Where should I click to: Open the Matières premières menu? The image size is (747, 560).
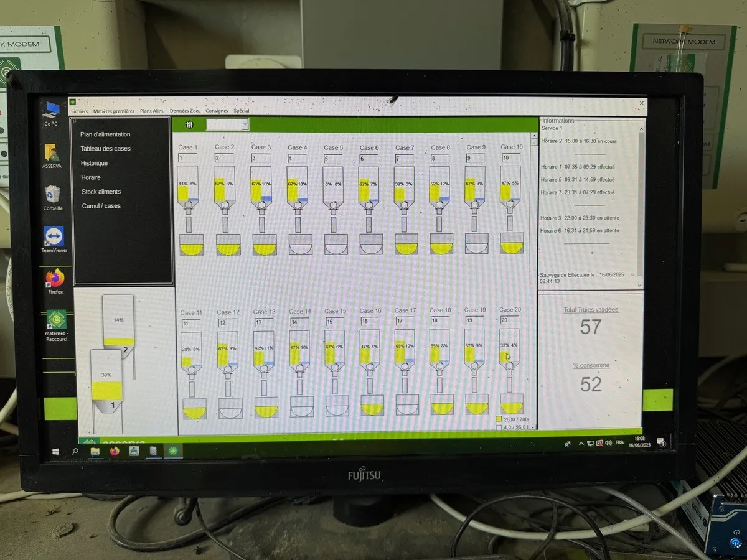point(113,111)
